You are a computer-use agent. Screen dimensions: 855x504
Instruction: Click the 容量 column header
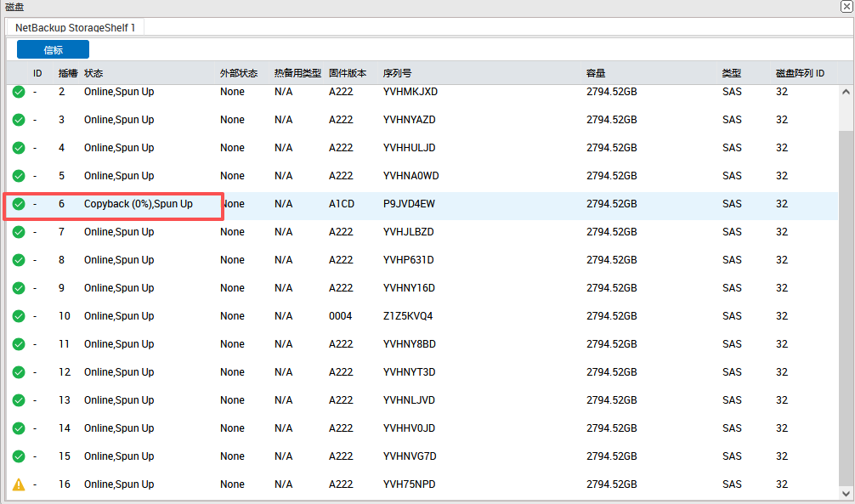(x=595, y=73)
